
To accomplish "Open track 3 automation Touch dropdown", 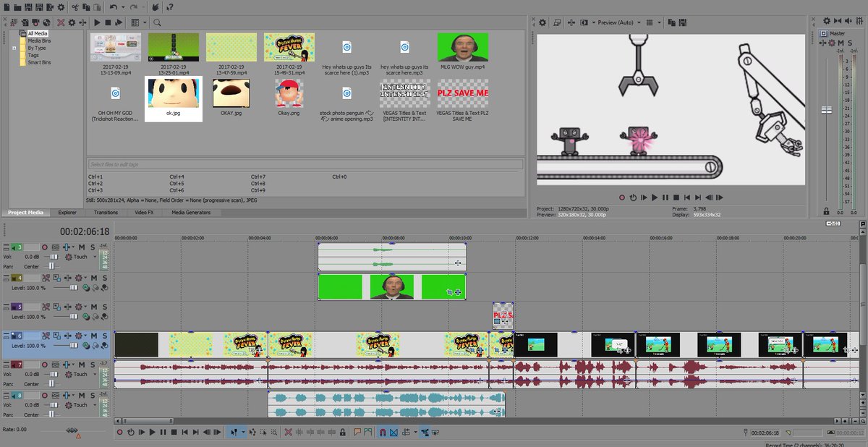I will point(95,257).
